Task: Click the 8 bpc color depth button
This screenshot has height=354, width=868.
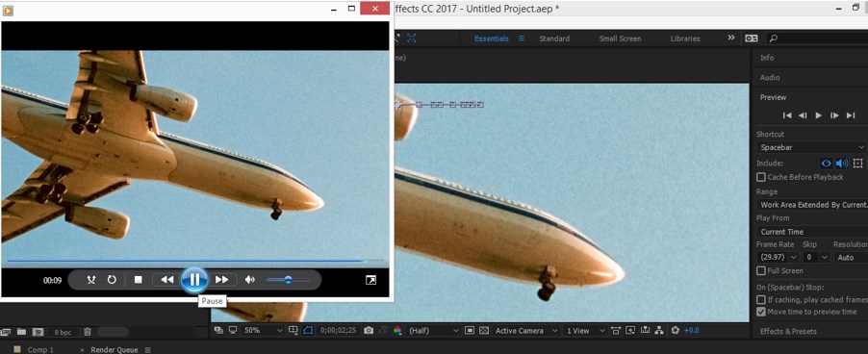Action: (x=63, y=333)
